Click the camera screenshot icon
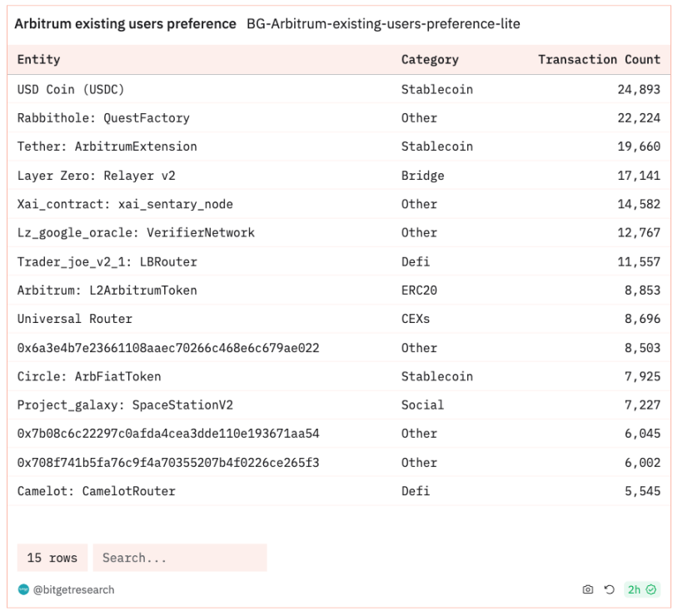 [588, 589]
